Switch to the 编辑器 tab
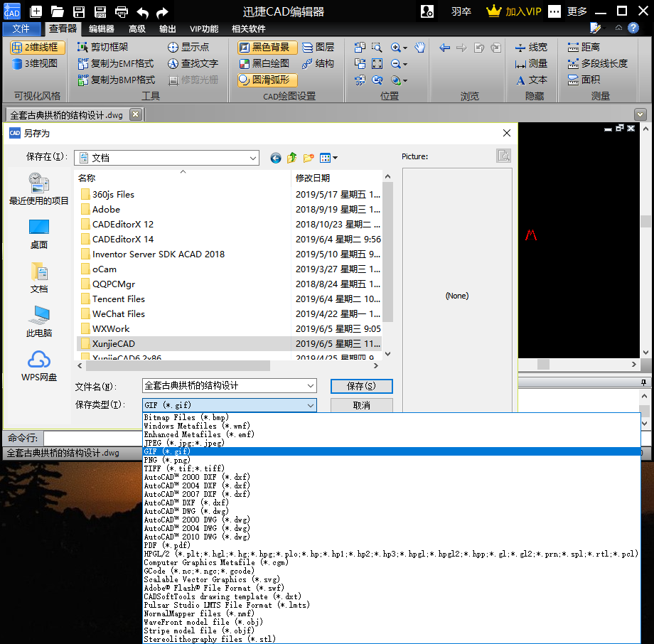654x644 pixels. [x=102, y=28]
